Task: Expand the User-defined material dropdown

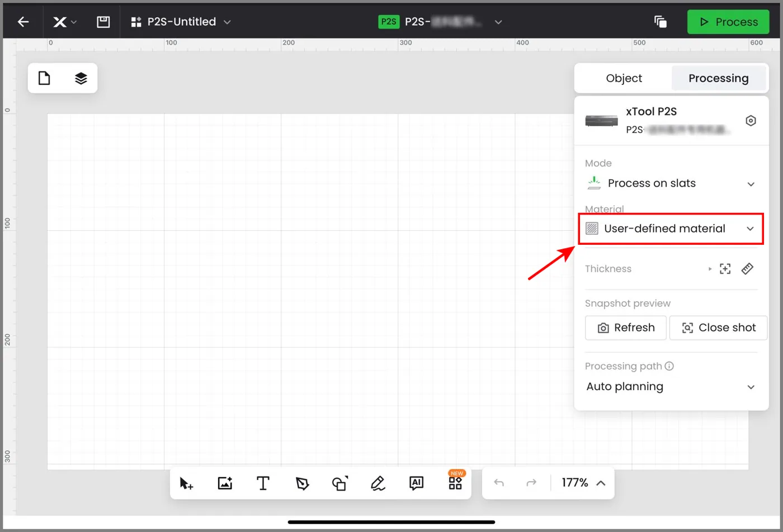Action: (671, 229)
